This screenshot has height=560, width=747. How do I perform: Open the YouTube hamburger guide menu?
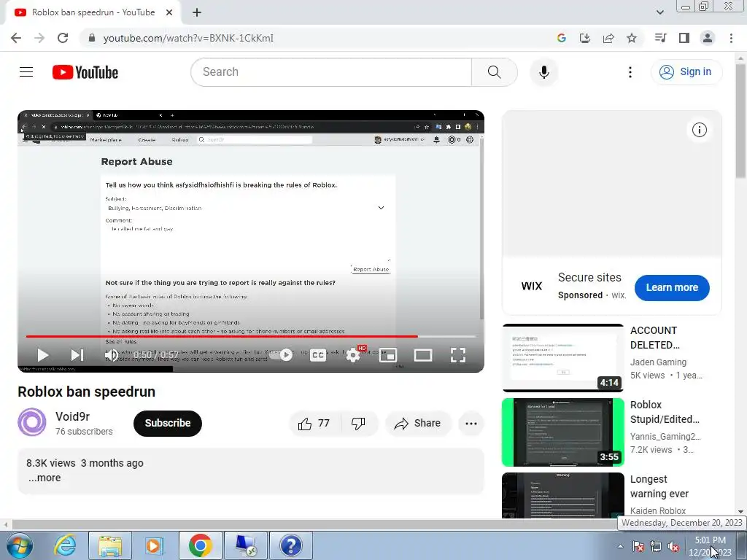[26, 72]
